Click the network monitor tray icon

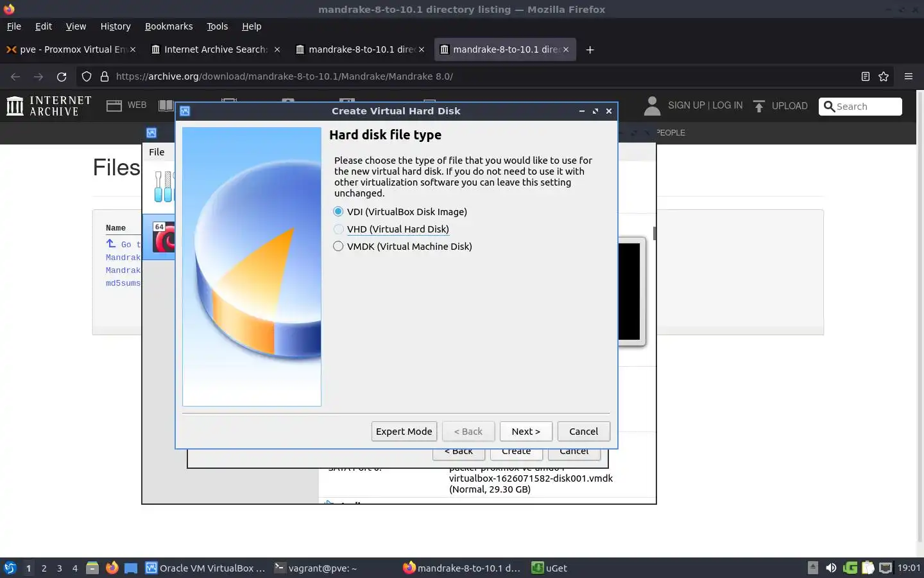pyautogui.click(x=886, y=568)
